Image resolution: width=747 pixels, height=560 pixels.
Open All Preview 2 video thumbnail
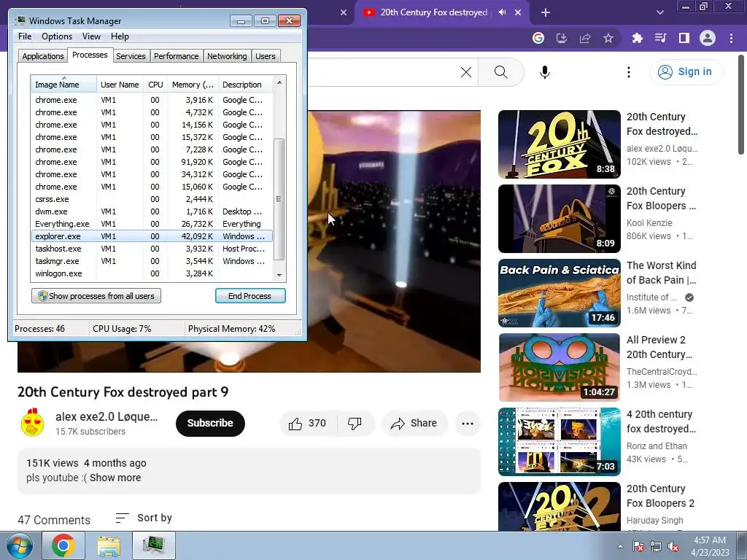560,367
